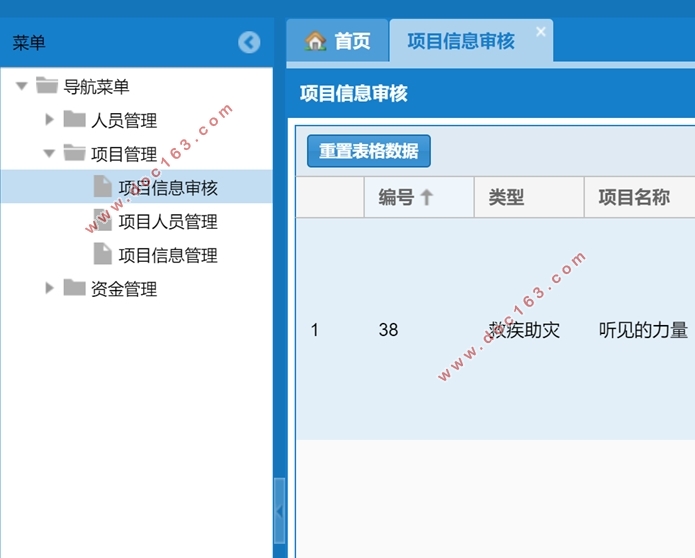Image resolution: width=695 pixels, height=558 pixels.
Task: Click the 项目管理 folder icon
Action: [74, 153]
